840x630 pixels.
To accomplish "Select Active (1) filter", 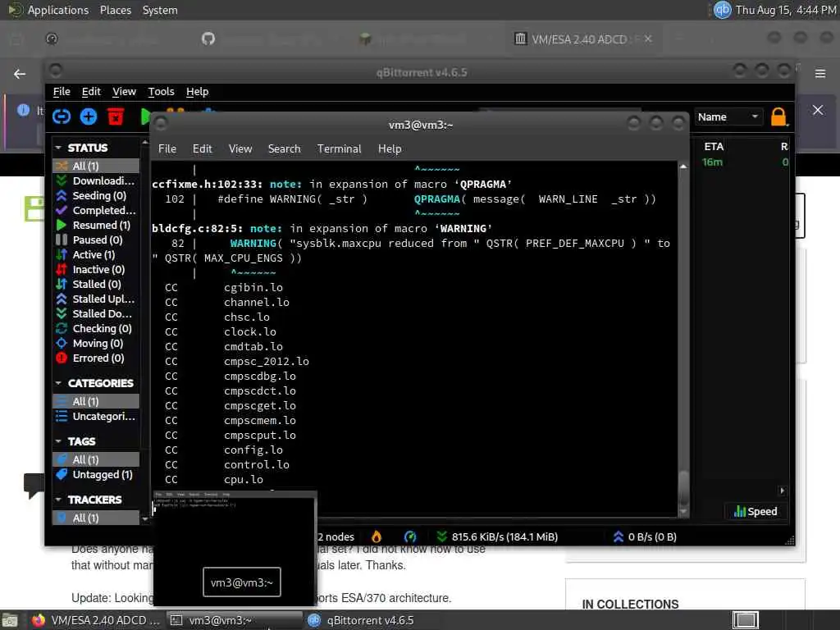I will [97, 254].
